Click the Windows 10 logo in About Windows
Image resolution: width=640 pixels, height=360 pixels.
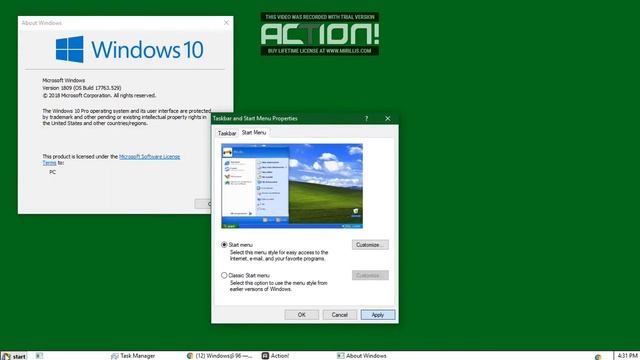(130, 49)
